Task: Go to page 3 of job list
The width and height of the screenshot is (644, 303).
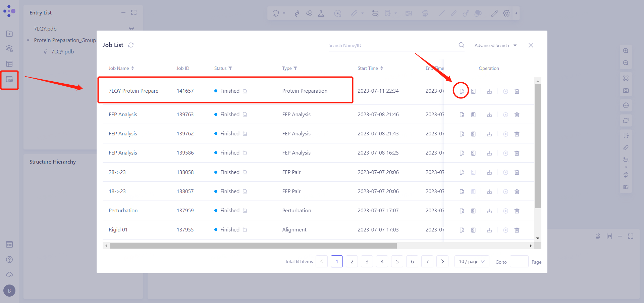Action: (x=367, y=261)
